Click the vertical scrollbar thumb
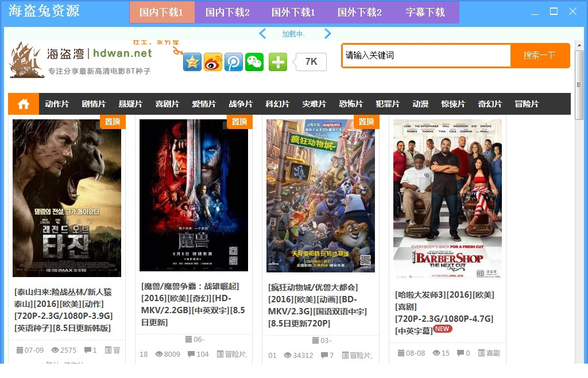The height and width of the screenshot is (378, 588). point(579,85)
